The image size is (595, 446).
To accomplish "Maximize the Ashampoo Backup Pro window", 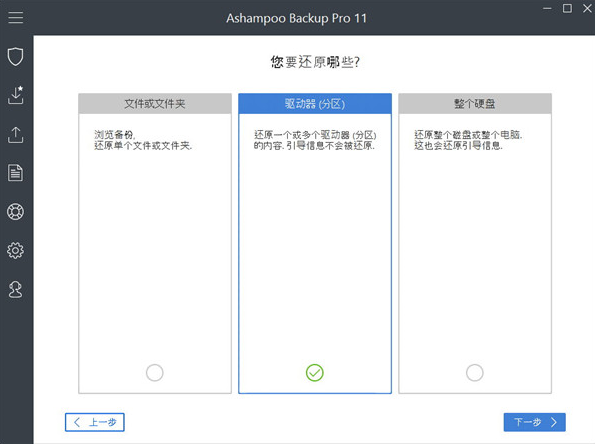I will pos(567,8).
